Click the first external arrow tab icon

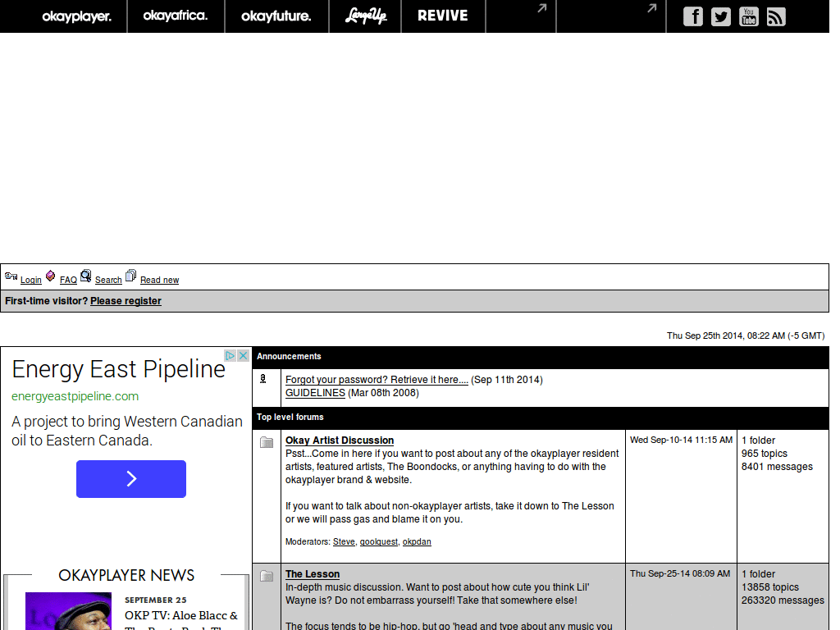(542, 8)
